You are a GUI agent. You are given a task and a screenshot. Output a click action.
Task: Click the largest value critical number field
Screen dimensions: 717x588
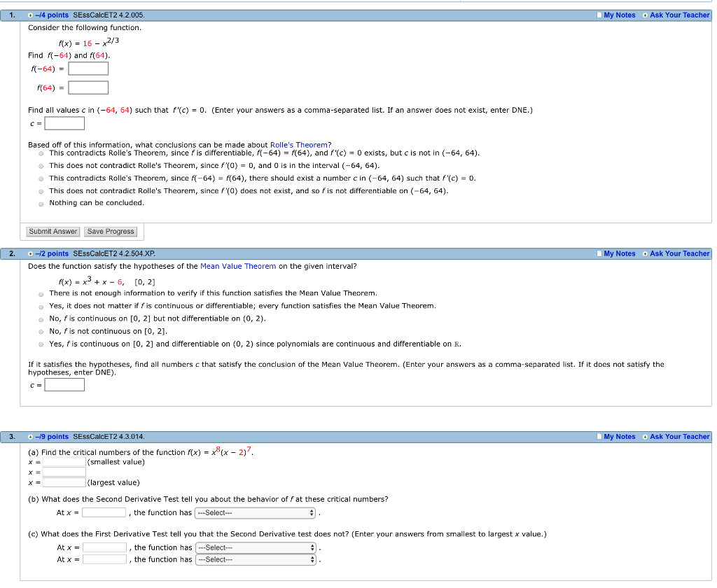64,482
